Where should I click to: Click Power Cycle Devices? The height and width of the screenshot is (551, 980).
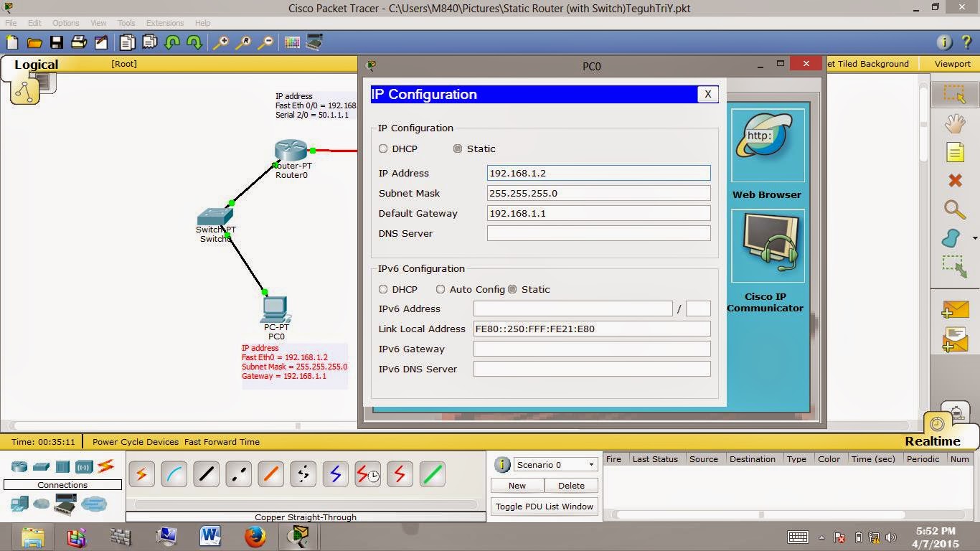tap(136, 442)
